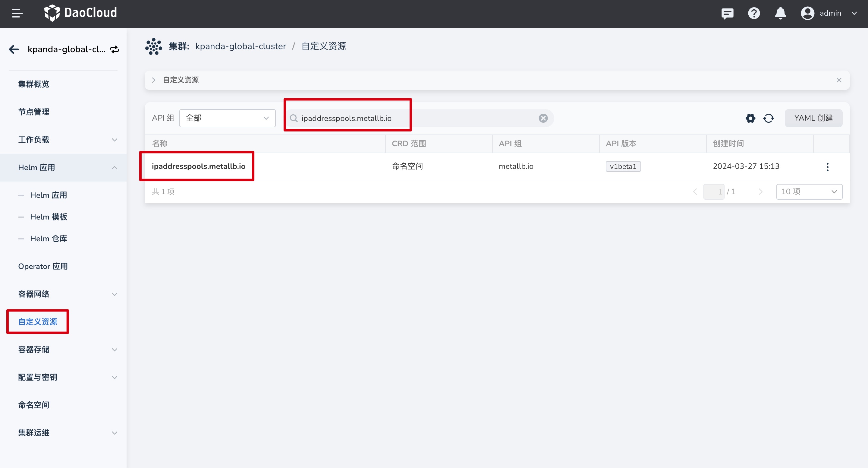Click the help question mark icon
Viewport: 868px width, 468px height.
coord(754,14)
